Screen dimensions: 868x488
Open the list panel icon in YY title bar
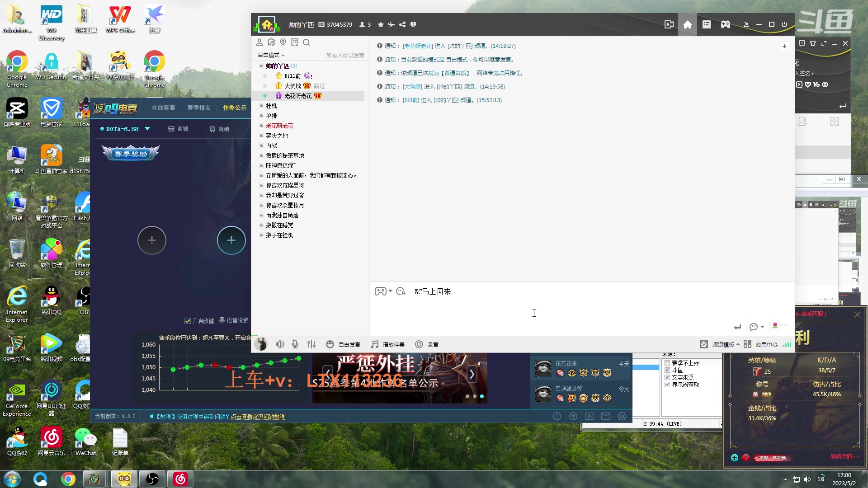(707, 24)
